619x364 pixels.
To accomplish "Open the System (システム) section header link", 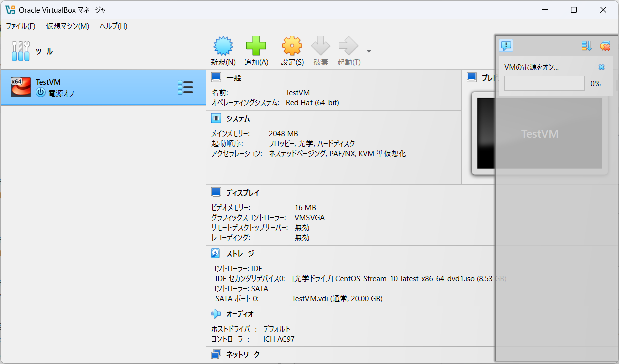I will click(238, 119).
